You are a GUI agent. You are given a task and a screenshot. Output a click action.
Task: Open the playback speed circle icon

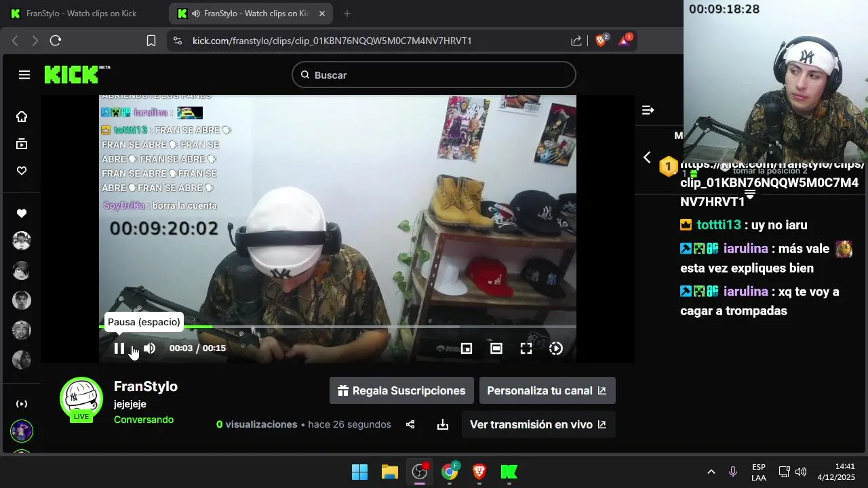coord(556,348)
